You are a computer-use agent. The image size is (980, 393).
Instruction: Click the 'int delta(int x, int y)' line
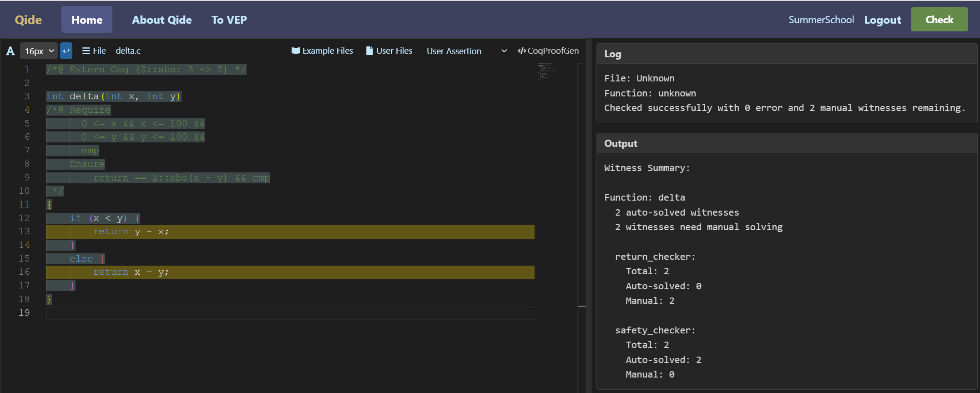point(113,96)
